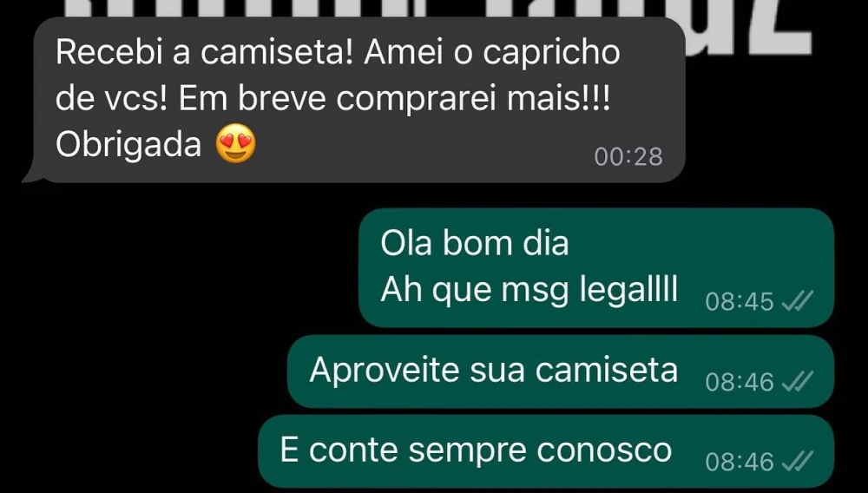This screenshot has height=493, width=868.
Task: Tap the 08:45 timestamp
Action: tap(739, 302)
